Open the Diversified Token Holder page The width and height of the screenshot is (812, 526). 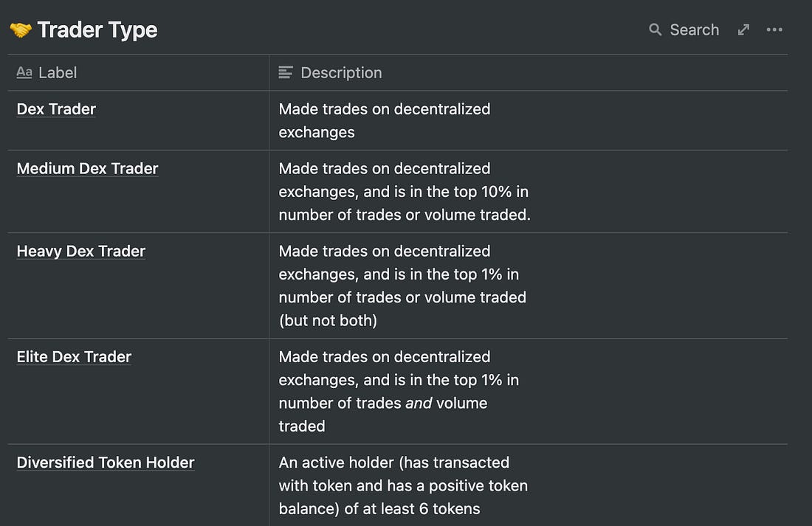[x=106, y=463]
